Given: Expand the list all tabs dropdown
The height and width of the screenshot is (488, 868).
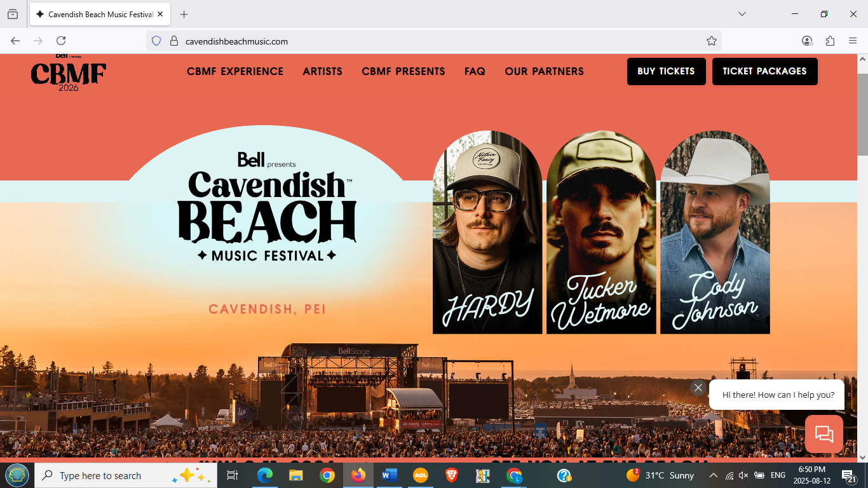Looking at the screenshot, I should click(x=742, y=14).
